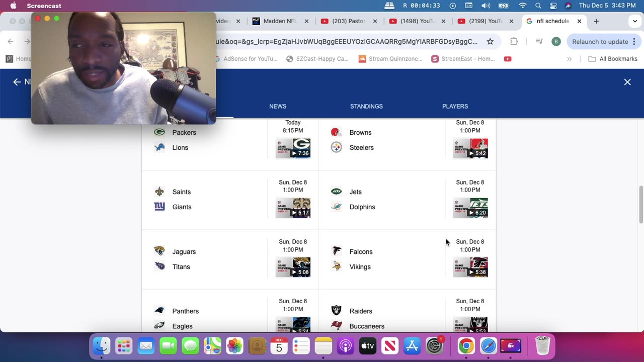Open the All Bookmarks folder
Screen dimensions: 644x362
pos(613,59)
